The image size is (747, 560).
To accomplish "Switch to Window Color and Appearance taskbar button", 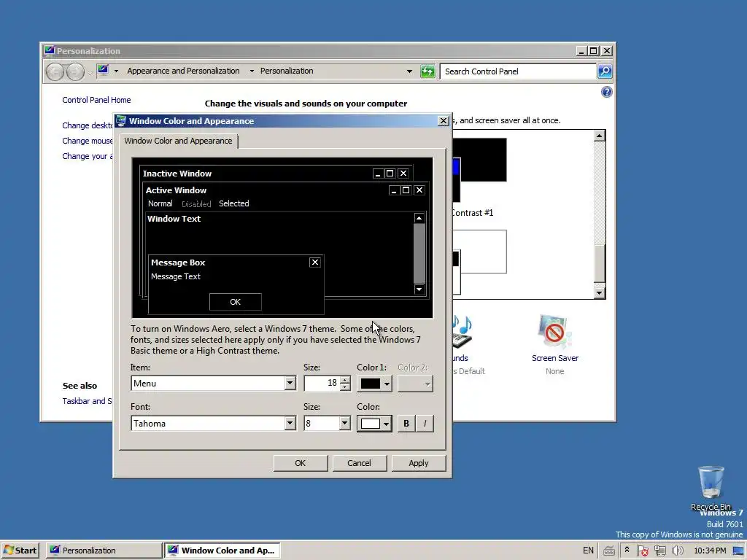I will click(x=222, y=551).
